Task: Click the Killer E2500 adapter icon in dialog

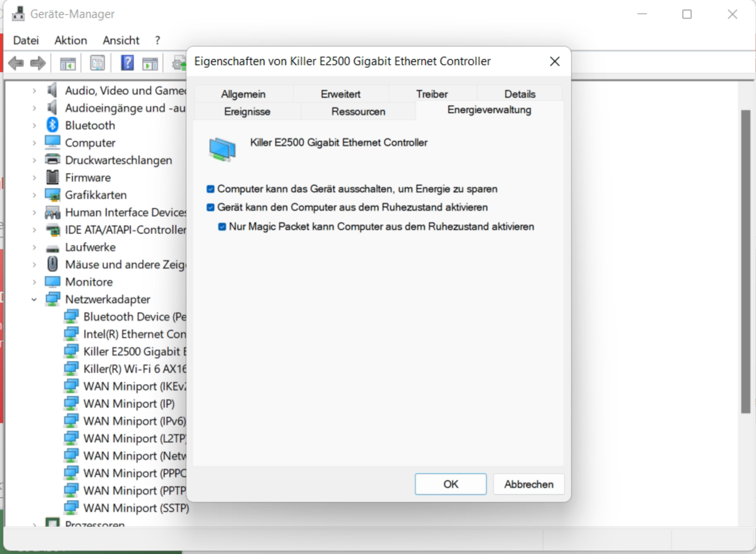Action: pos(222,149)
